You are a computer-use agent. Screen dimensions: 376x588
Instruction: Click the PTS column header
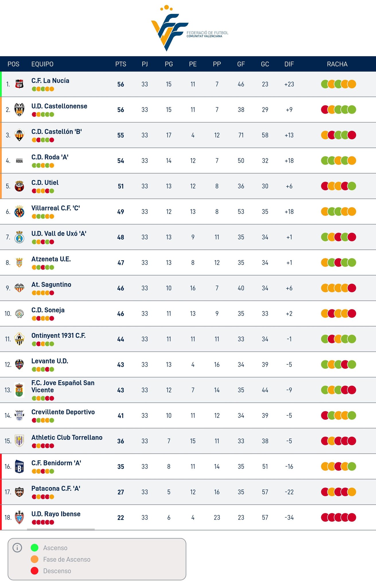[121, 64]
